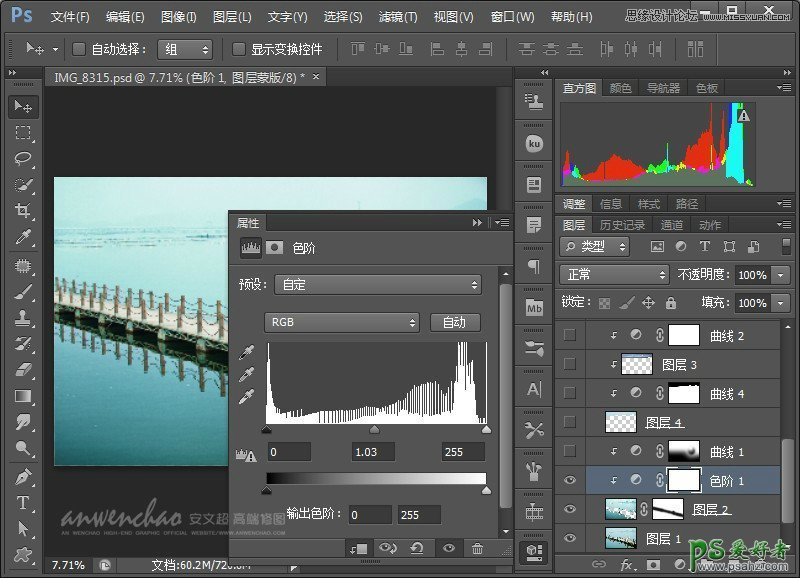Select the Clone Stamp tool
The height and width of the screenshot is (578, 800).
pos(24,317)
